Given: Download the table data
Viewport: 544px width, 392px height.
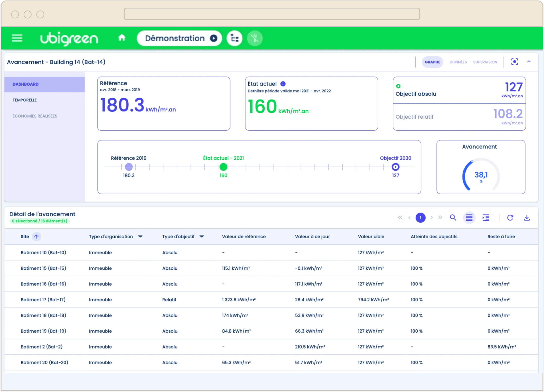Looking at the screenshot, I should pos(527,218).
